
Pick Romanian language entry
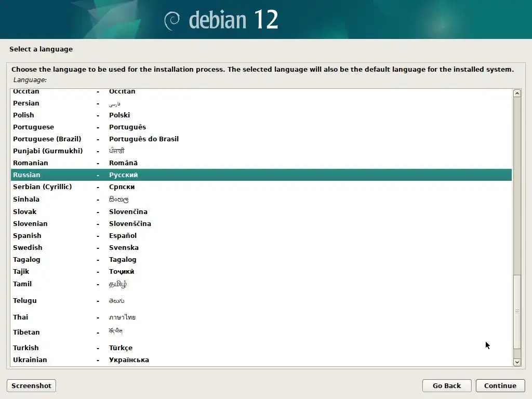click(x=261, y=163)
